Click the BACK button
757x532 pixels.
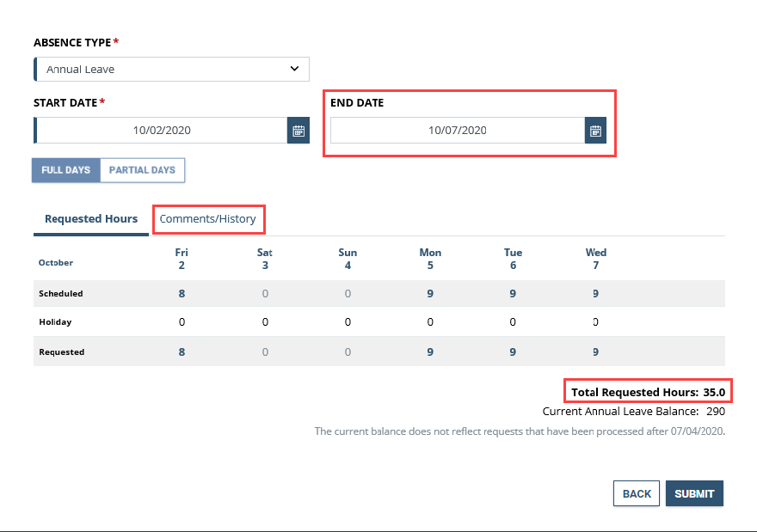click(636, 493)
